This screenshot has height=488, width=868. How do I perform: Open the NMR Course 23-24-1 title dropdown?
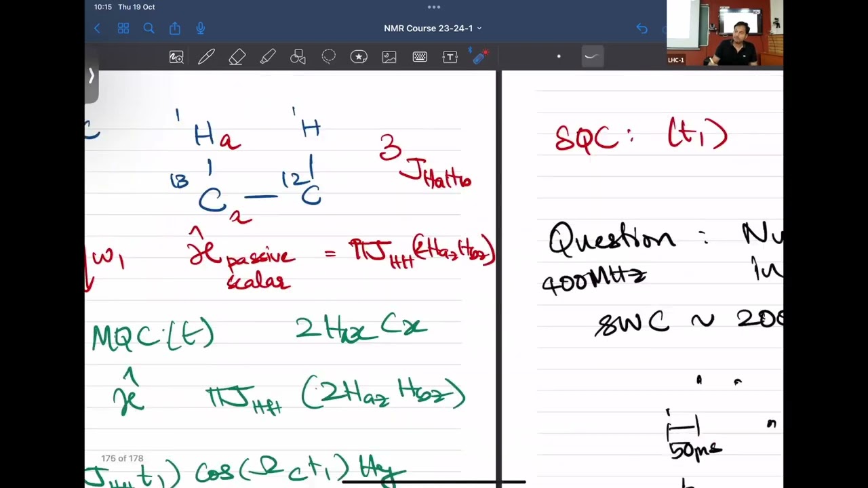(433, 28)
